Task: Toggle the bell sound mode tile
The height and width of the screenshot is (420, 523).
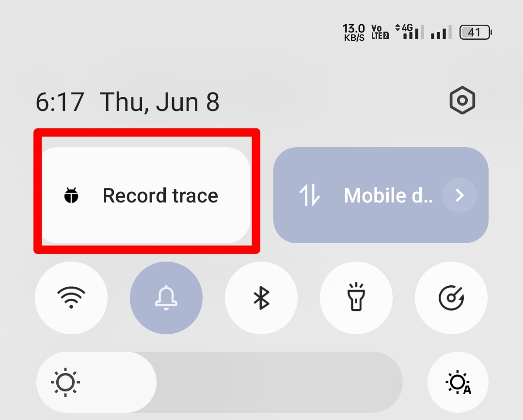Action: click(x=166, y=297)
